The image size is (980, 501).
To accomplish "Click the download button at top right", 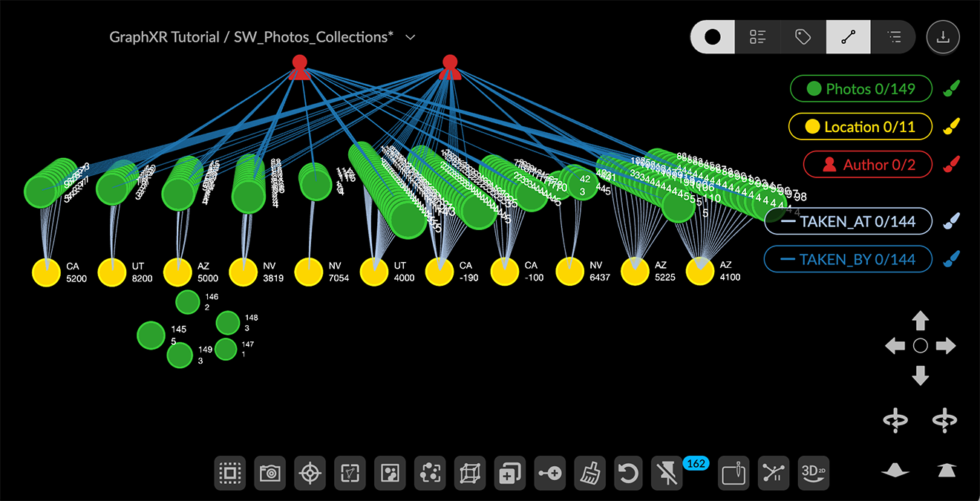I will pyautogui.click(x=943, y=37).
